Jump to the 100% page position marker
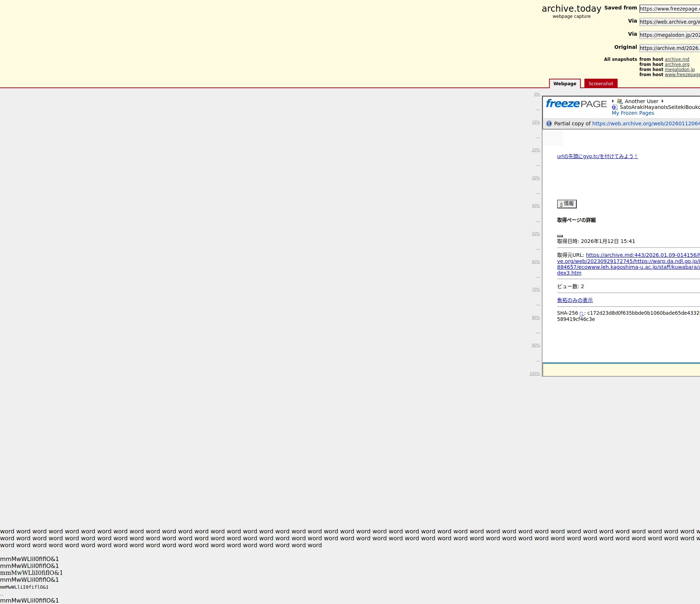Screen dimensions: 700x604 point(534,374)
